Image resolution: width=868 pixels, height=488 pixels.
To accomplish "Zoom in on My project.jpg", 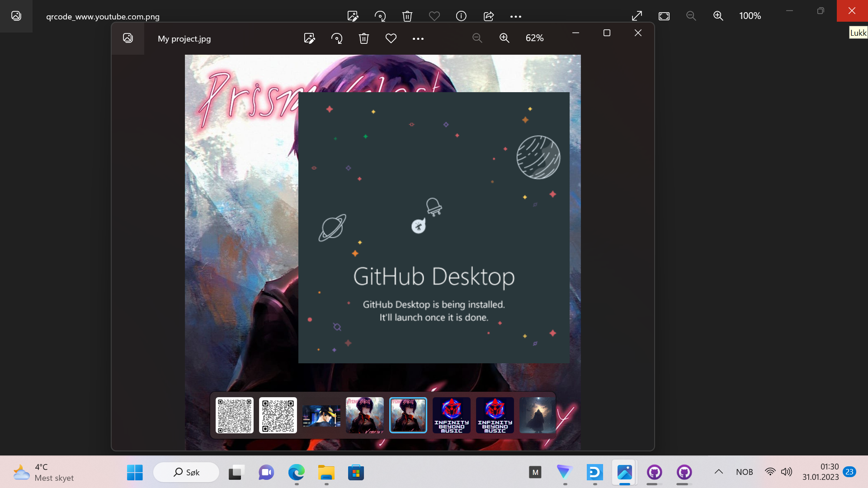I will pyautogui.click(x=505, y=38).
